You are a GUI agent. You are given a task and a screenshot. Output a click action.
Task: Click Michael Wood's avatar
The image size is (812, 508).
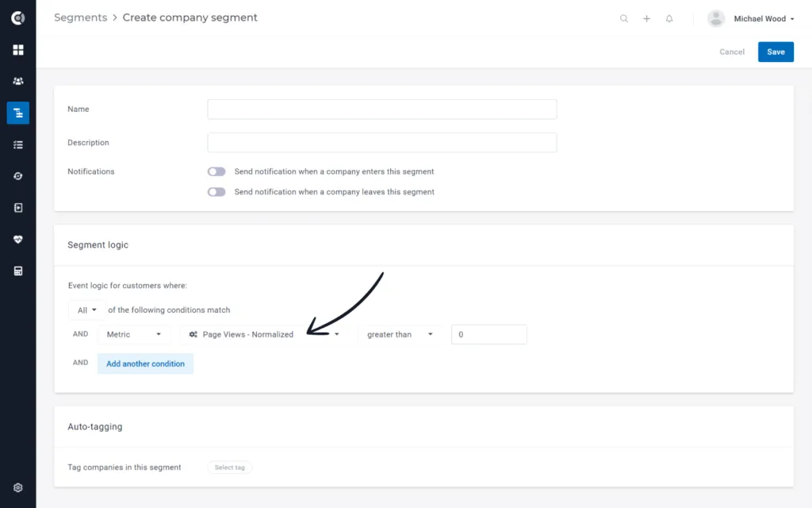point(716,19)
